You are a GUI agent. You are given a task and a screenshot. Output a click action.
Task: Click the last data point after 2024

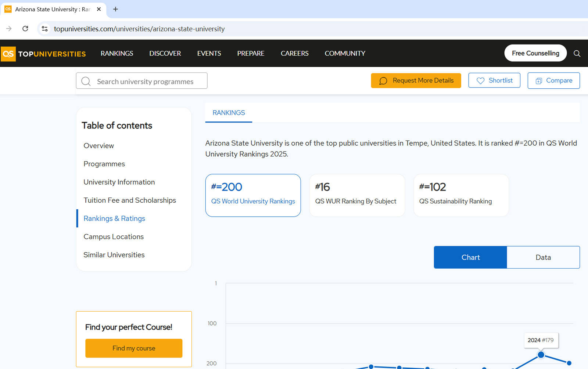pyautogui.click(x=569, y=363)
